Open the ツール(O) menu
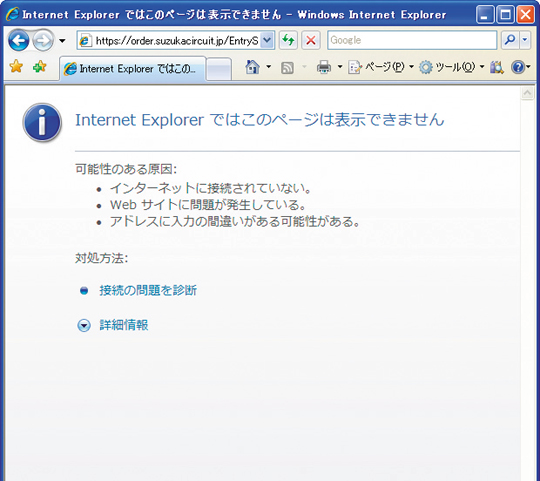Viewport: 540px width, 481px height. (452, 67)
